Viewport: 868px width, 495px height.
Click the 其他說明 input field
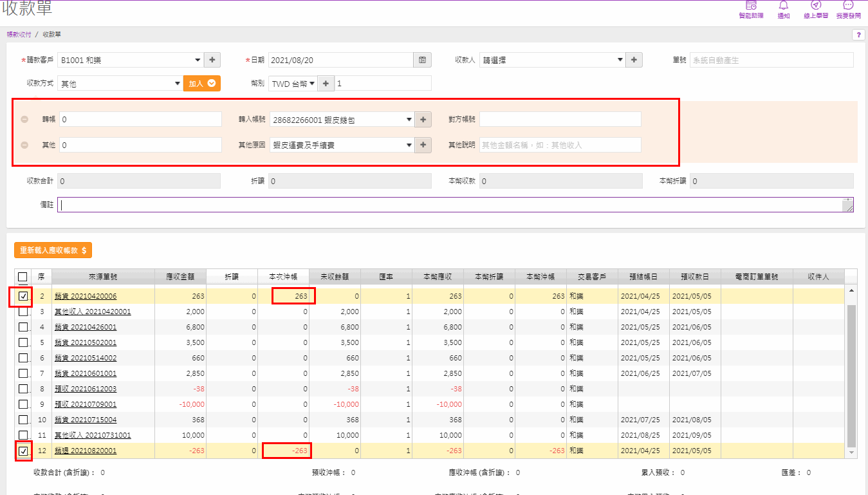[x=560, y=145]
